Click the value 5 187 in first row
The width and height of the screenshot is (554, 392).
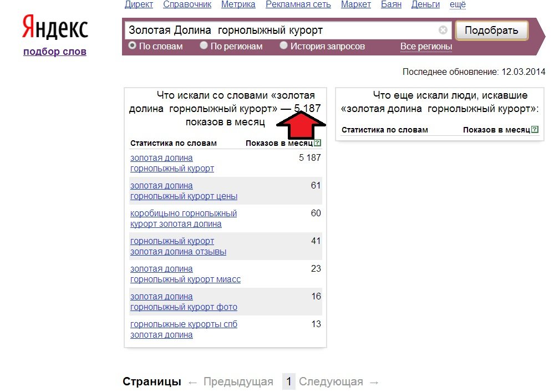coord(310,157)
